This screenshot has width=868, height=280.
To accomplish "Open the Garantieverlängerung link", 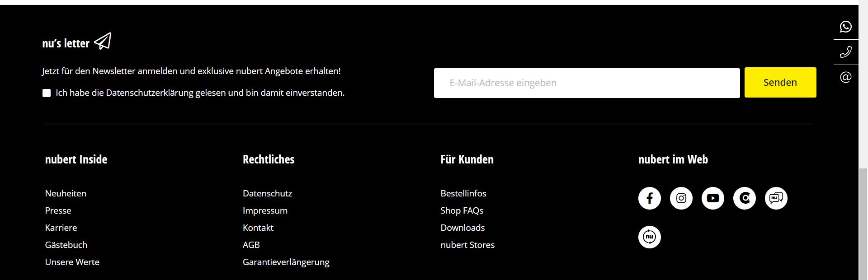I will (x=286, y=262).
